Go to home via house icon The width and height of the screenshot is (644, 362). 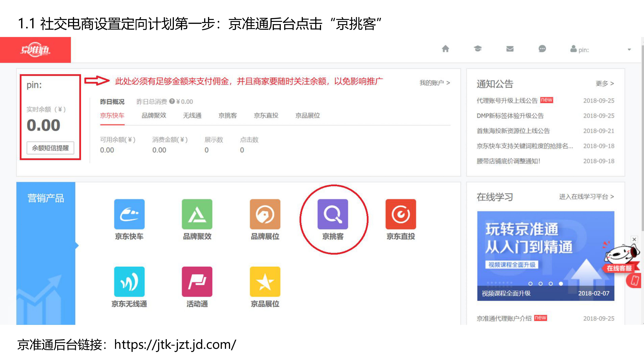pos(445,48)
